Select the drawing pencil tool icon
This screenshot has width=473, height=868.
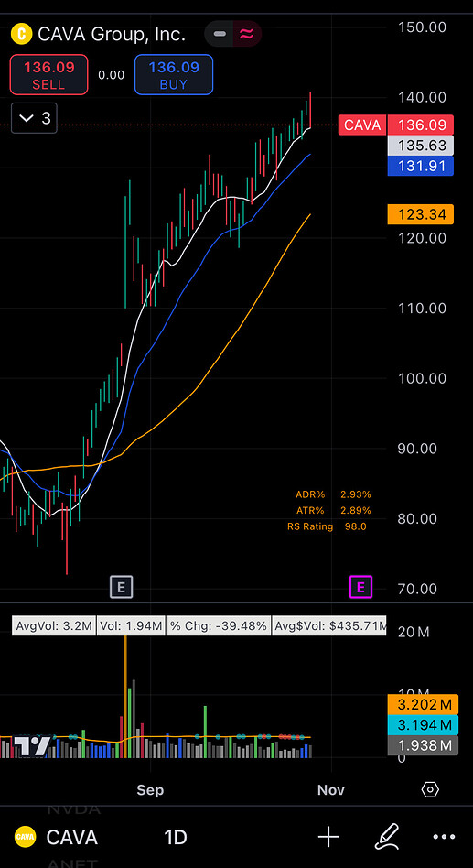[x=386, y=837]
